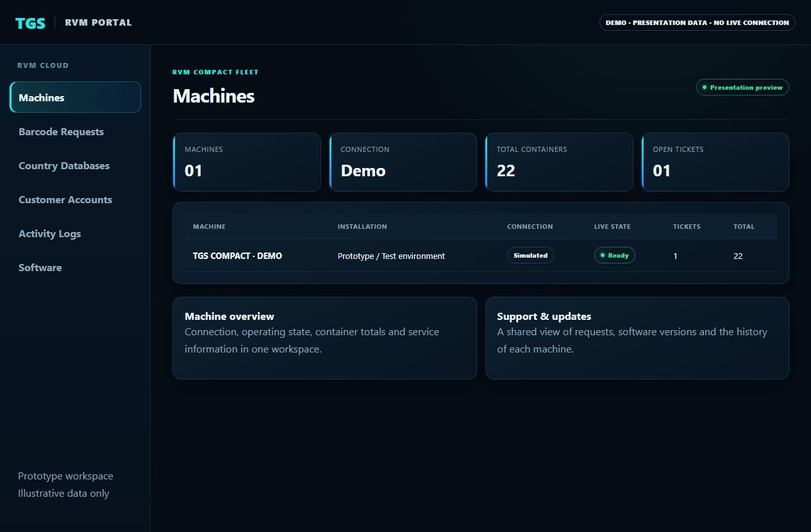
Task: Open the Open Tickets 01 card
Action: [715, 162]
